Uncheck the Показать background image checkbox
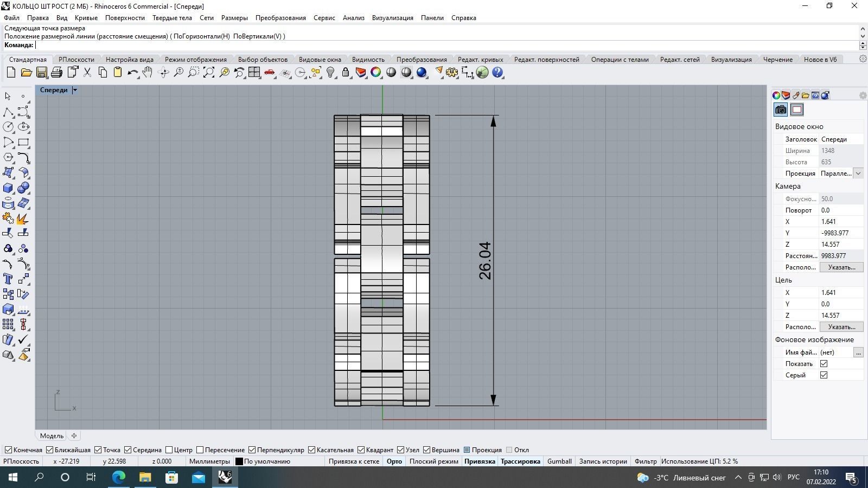868x488 pixels. 824,364
